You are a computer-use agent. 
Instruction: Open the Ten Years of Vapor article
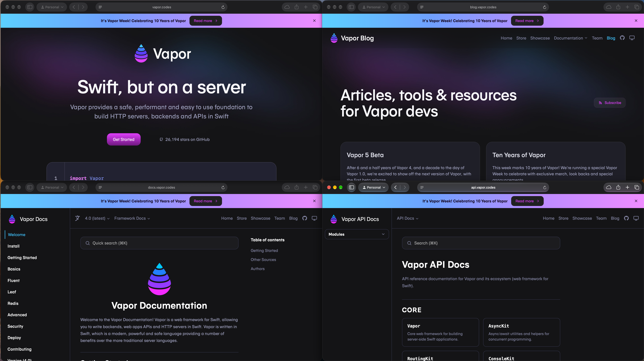[x=555, y=161]
